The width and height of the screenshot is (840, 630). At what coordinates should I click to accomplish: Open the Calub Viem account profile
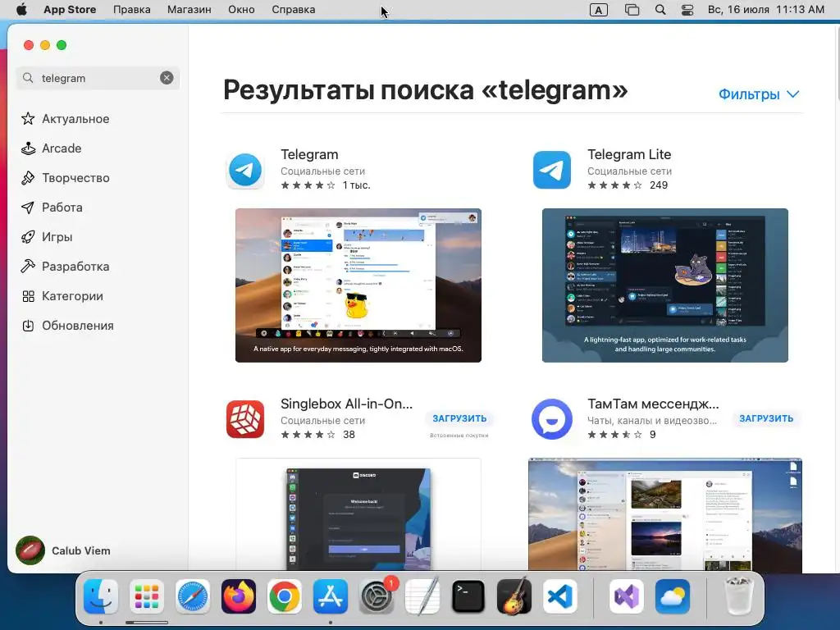point(63,550)
